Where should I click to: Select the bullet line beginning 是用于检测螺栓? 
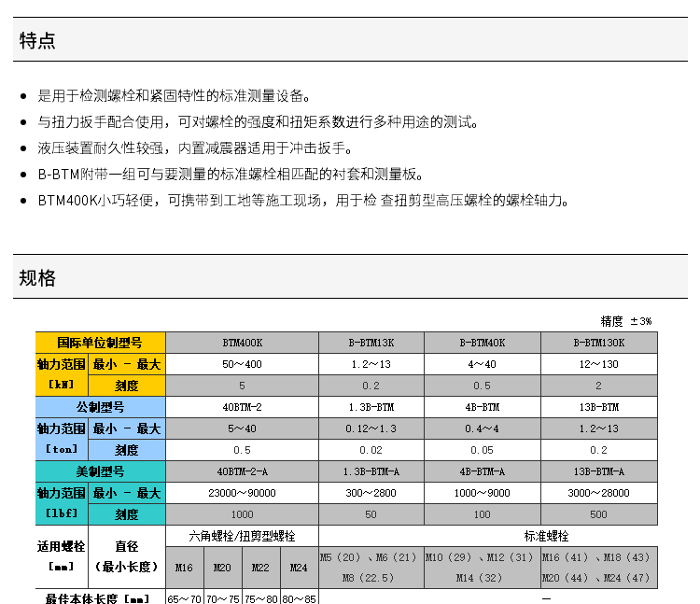coord(175,95)
